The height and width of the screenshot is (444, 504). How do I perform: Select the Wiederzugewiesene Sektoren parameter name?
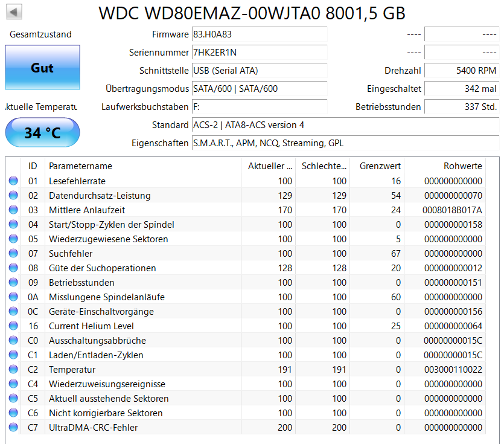click(108, 239)
